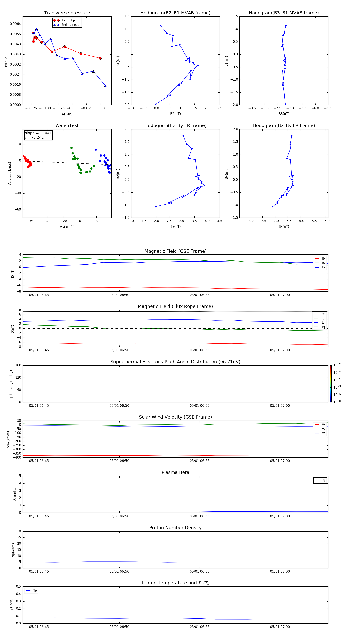The image size is (351, 644).
Task: Click the 'Tp' legend entry
Action: (31, 591)
